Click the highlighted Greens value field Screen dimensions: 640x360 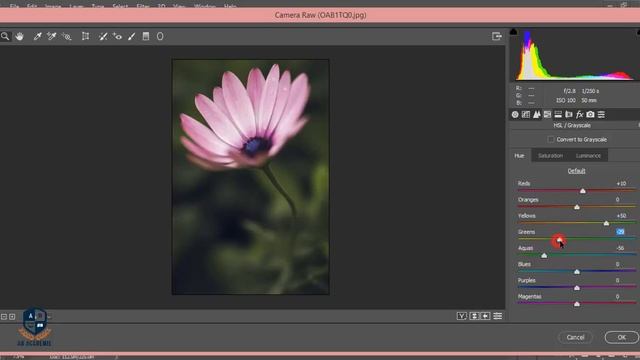(620, 232)
